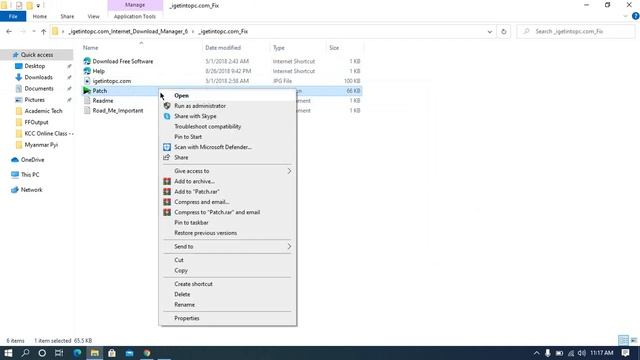Open OneDrive in navigation pane
Viewport: 640px width, 360px height.
tap(32, 160)
